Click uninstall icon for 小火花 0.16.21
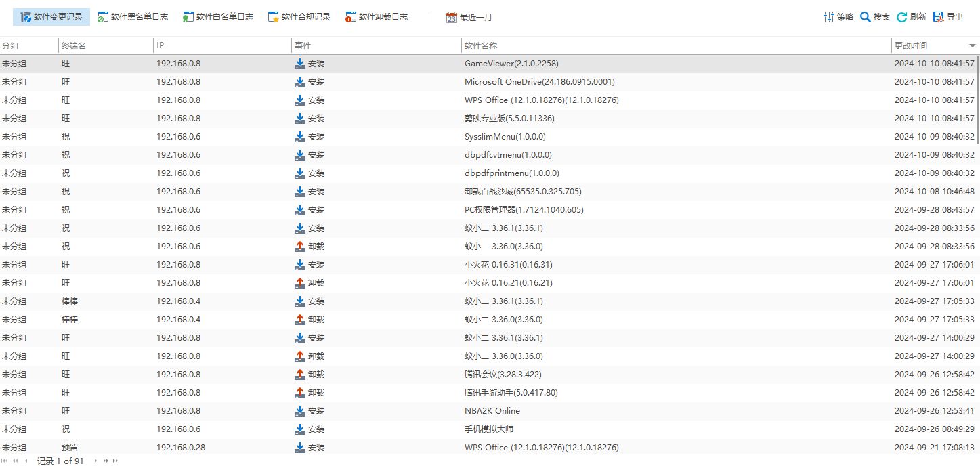Screen dimensions: 980x468 [x=300, y=283]
